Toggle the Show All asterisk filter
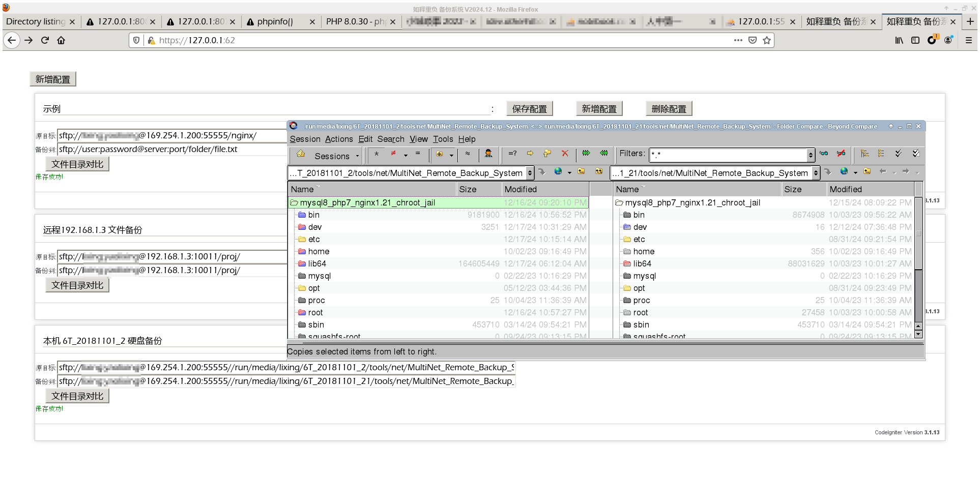 376,154
